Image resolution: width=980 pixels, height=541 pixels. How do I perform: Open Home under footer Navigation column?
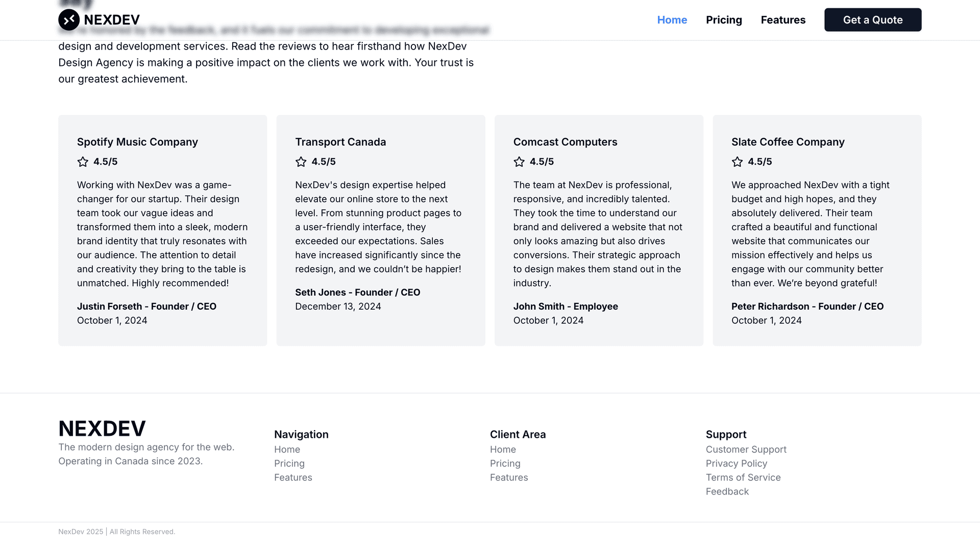click(x=287, y=450)
